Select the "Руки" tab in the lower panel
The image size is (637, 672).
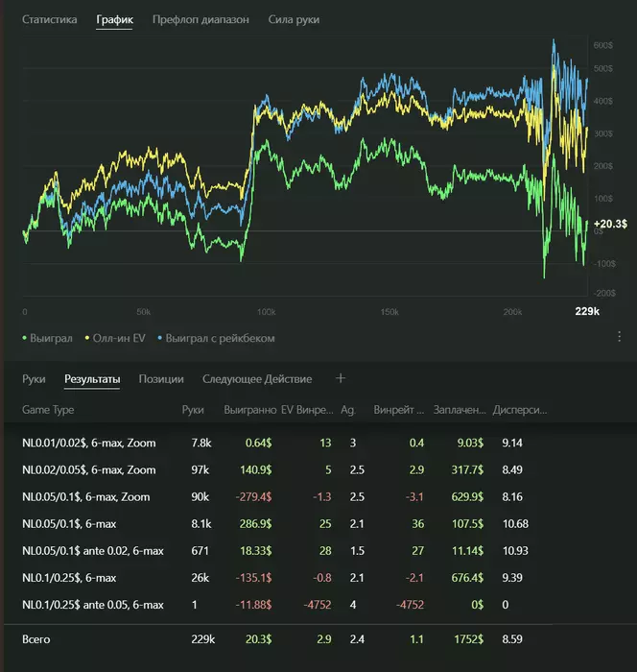[x=34, y=379]
